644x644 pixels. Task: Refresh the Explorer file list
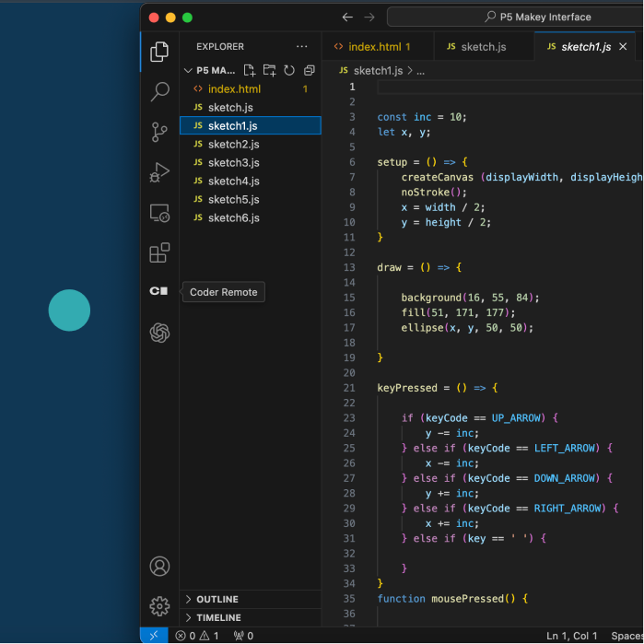coord(289,71)
